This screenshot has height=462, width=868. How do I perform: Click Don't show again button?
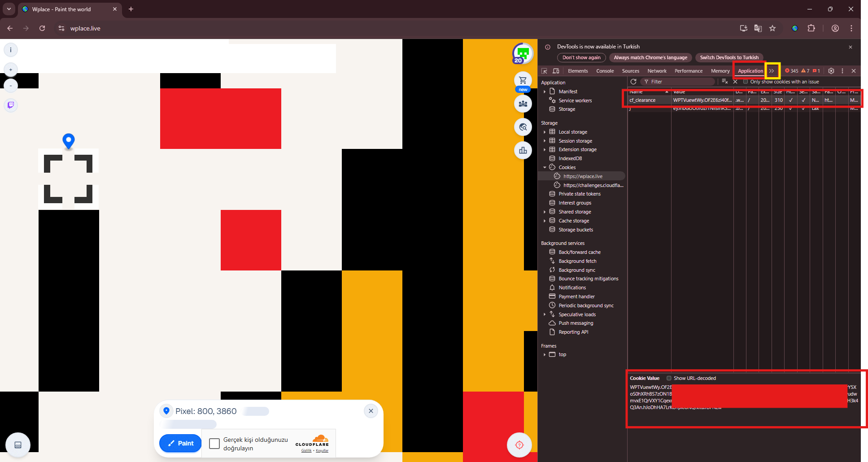point(581,57)
